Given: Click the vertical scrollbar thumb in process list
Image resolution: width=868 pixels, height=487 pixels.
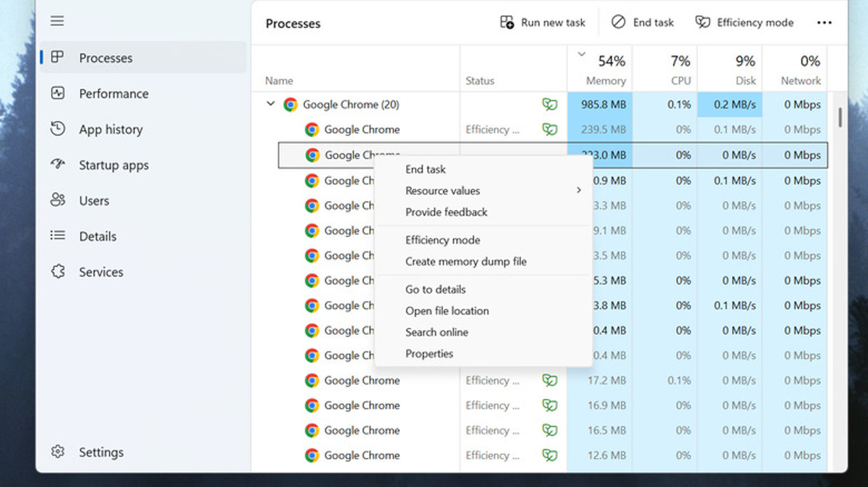Looking at the screenshot, I should tap(840, 117).
